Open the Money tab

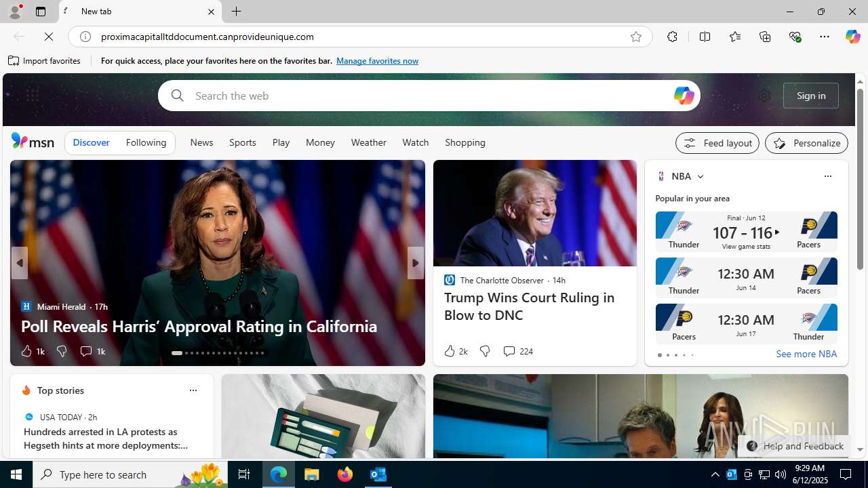click(320, 142)
